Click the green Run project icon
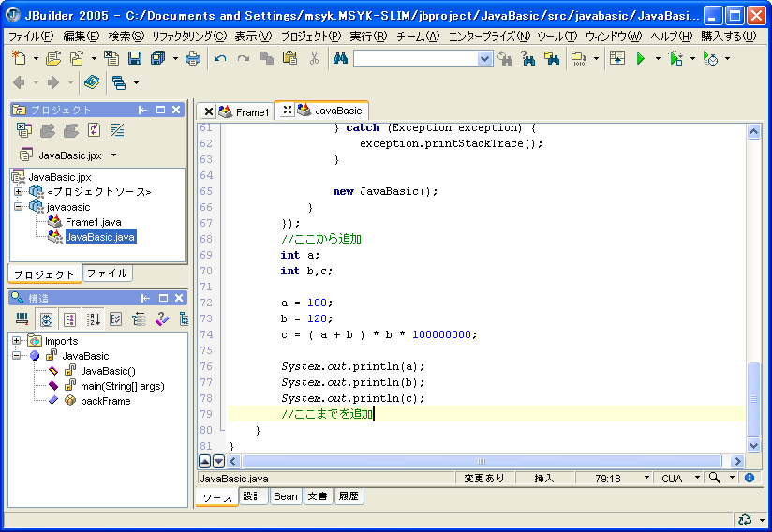 641,58
